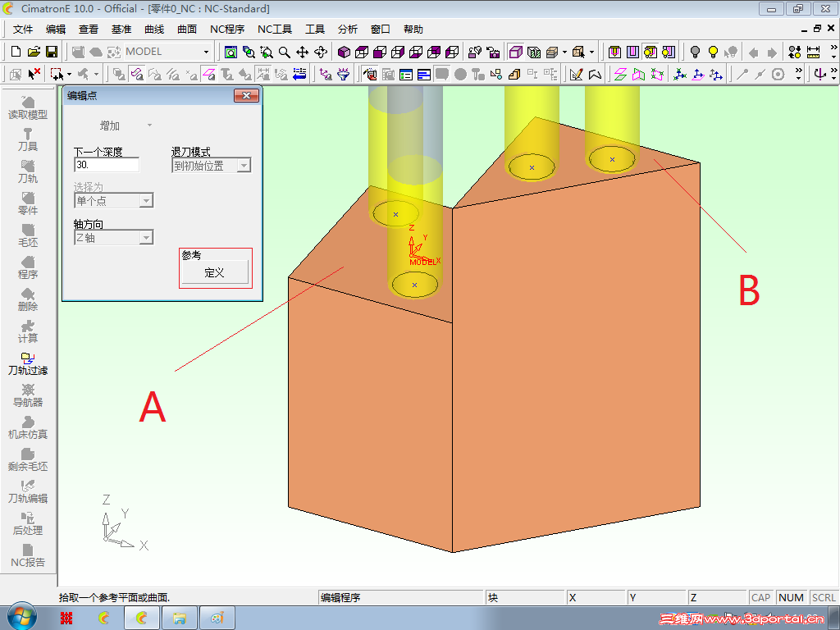The height and width of the screenshot is (630, 840).
Task: Click the sketcher pencil-and-triangle icon
Action: (577, 74)
